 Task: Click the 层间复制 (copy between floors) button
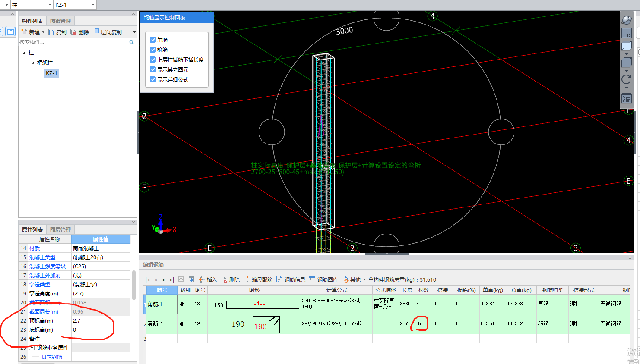pyautogui.click(x=108, y=32)
